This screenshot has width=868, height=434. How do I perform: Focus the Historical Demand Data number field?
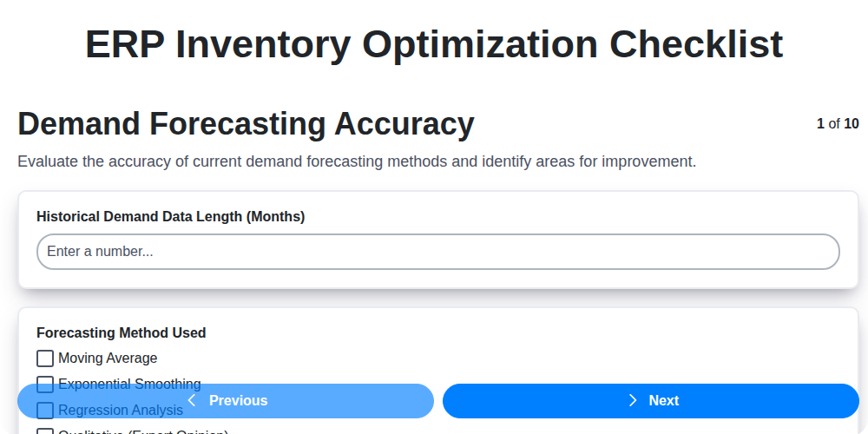coord(437,252)
